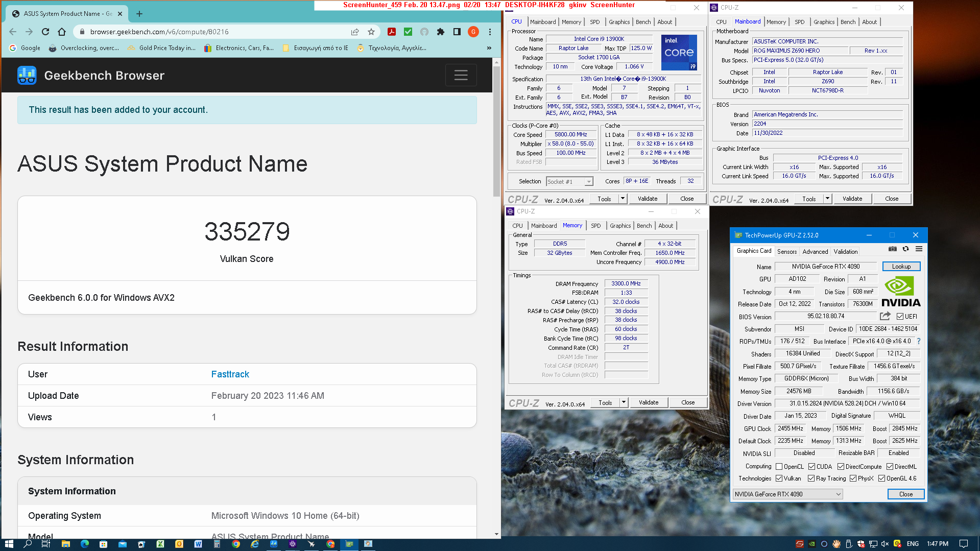Screen dimensions: 980x551
Task: Open the Chrome three-dot menu
Action: pos(490,32)
